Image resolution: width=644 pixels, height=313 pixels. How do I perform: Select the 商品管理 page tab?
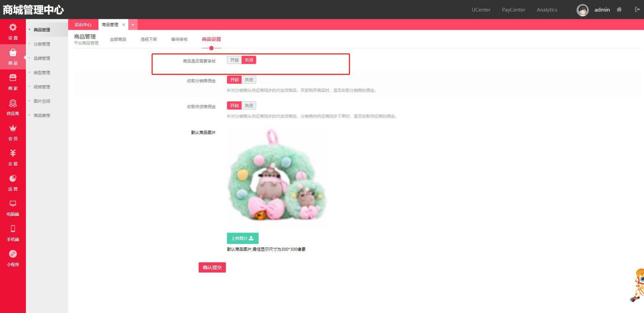110,25
